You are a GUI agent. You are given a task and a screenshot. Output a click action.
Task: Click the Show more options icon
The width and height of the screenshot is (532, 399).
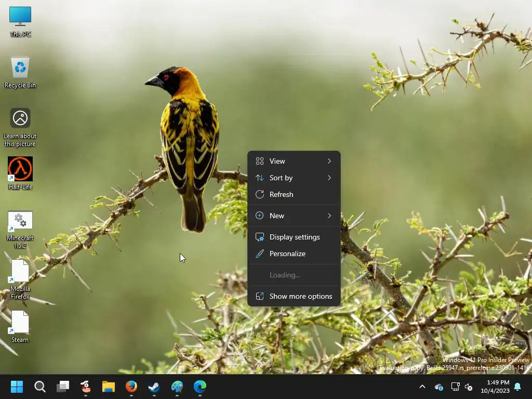coord(260,296)
